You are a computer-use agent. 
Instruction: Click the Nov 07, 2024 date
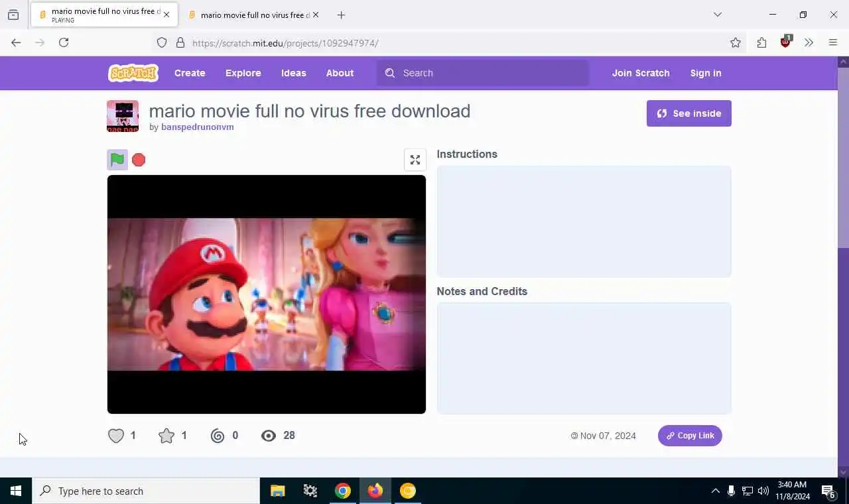(x=608, y=436)
